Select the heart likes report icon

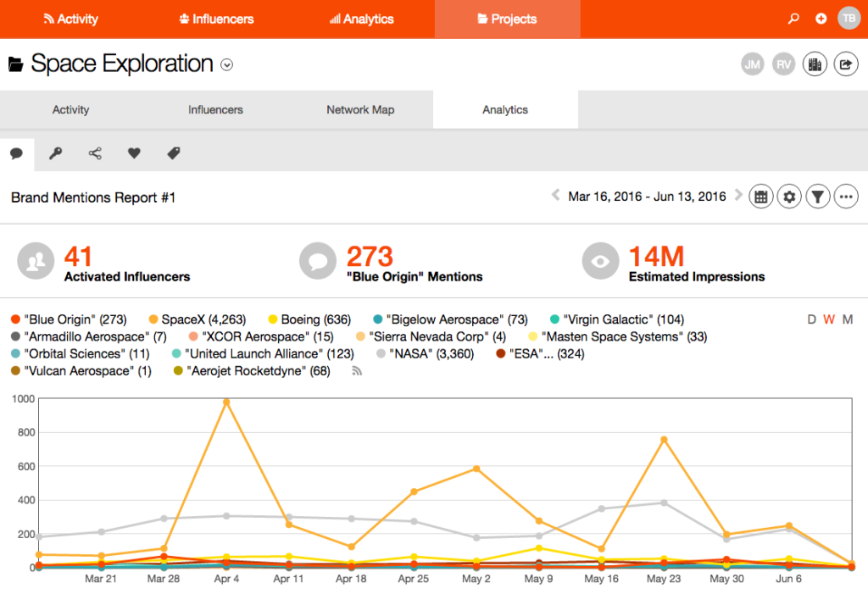click(134, 153)
